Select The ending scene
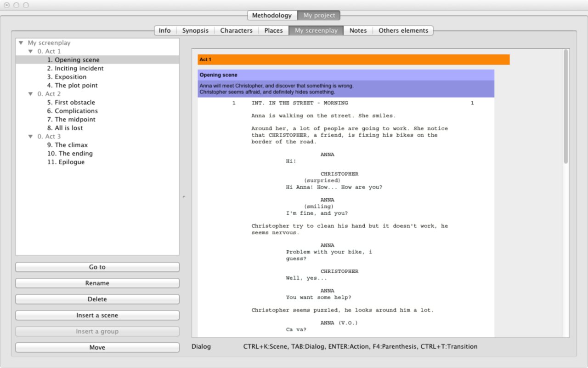 70,153
